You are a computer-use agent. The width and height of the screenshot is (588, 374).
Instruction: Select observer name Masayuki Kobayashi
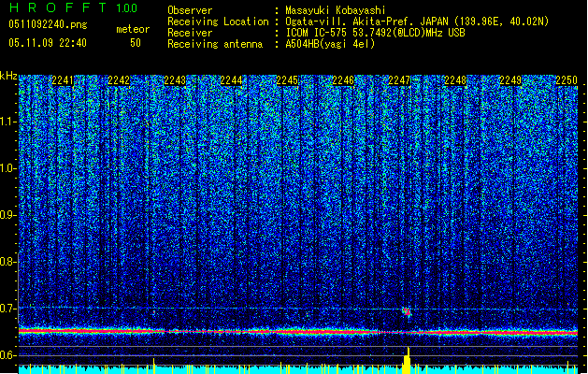click(336, 10)
